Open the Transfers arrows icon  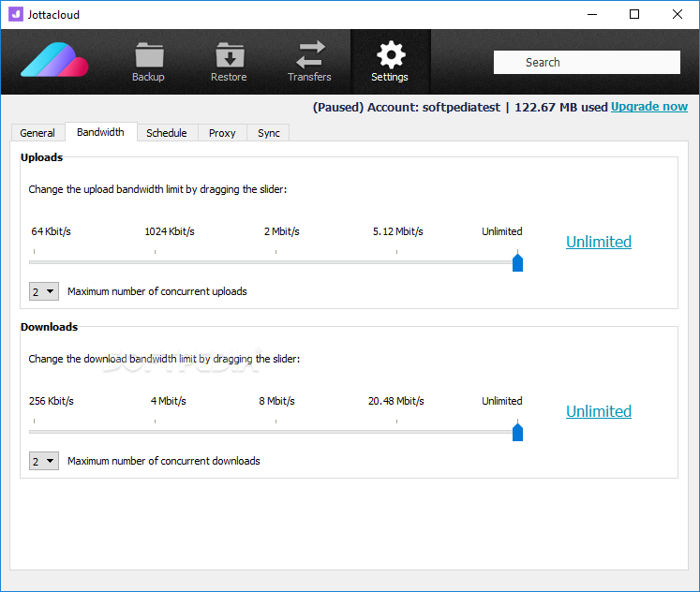coord(310,54)
